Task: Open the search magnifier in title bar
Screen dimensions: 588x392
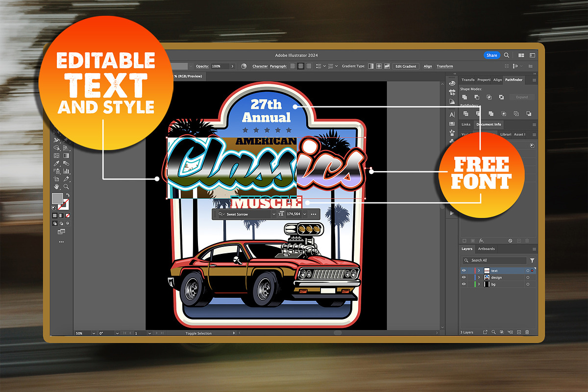Action: (506, 55)
